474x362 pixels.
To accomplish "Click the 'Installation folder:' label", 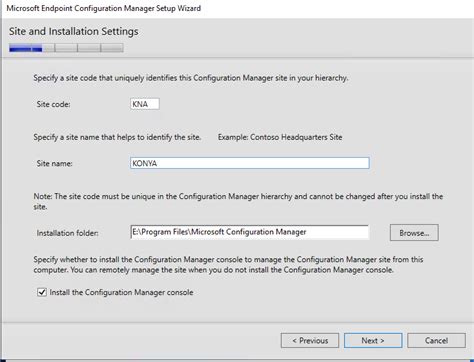I will tap(67, 233).
